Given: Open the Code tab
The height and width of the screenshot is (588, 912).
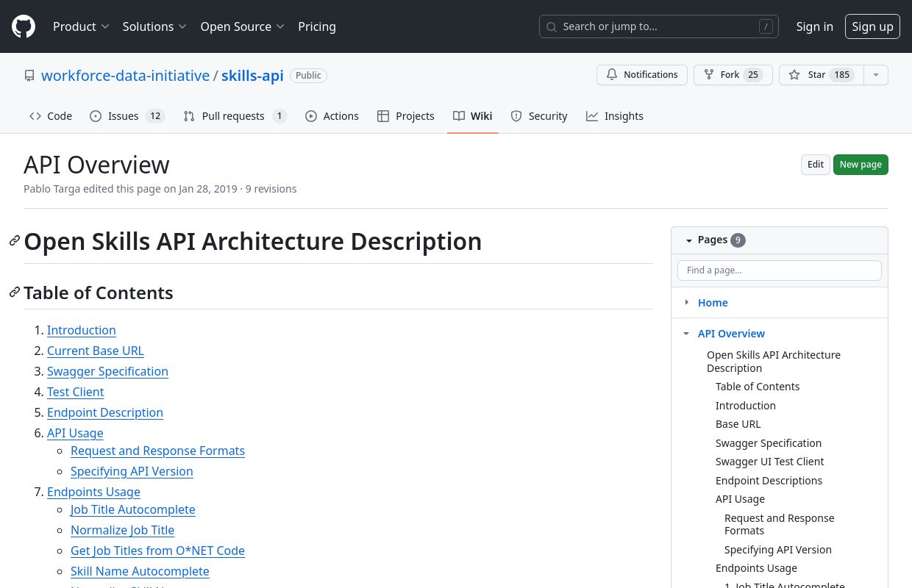Looking at the screenshot, I should tap(51, 116).
